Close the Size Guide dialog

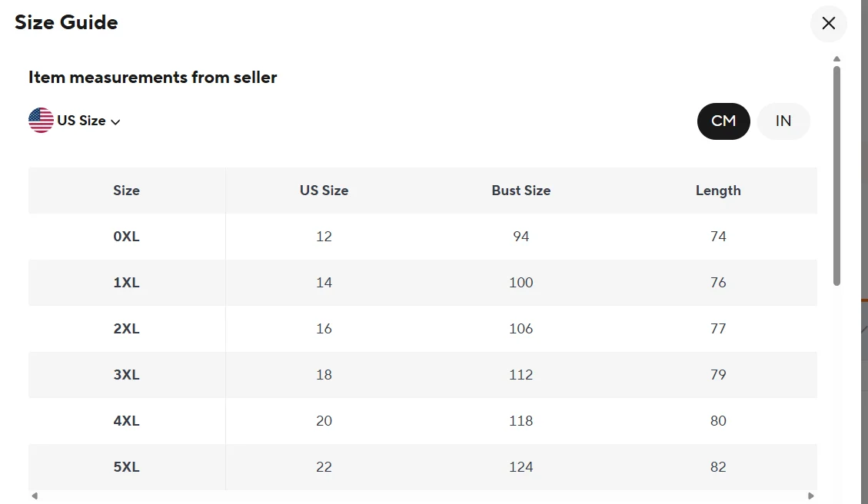click(x=828, y=24)
